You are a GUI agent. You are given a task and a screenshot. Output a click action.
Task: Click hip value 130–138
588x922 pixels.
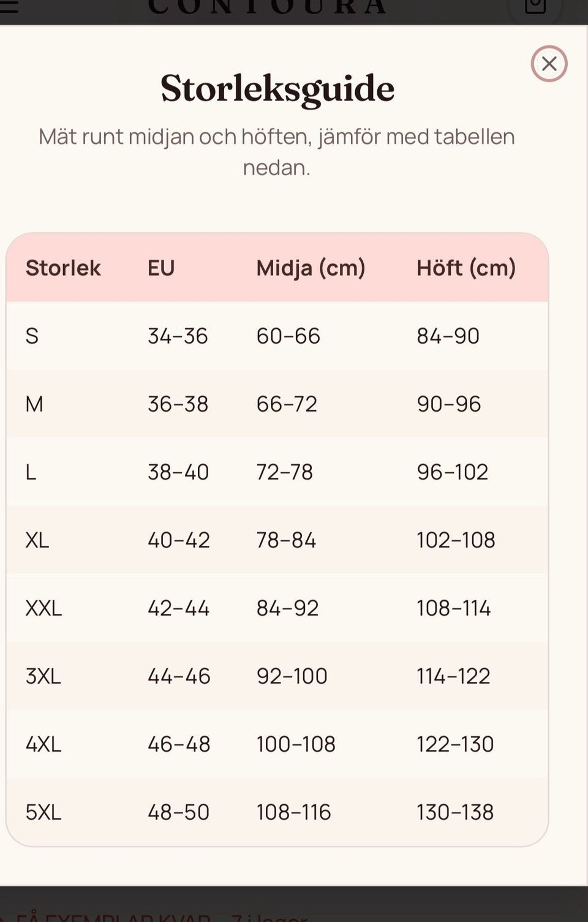[x=455, y=812]
